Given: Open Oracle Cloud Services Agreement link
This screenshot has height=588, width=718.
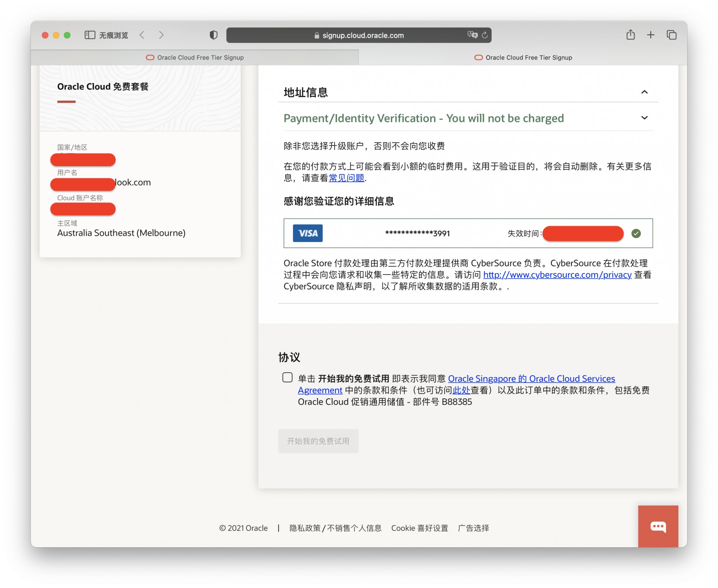Looking at the screenshot, I should click(531, 378).
